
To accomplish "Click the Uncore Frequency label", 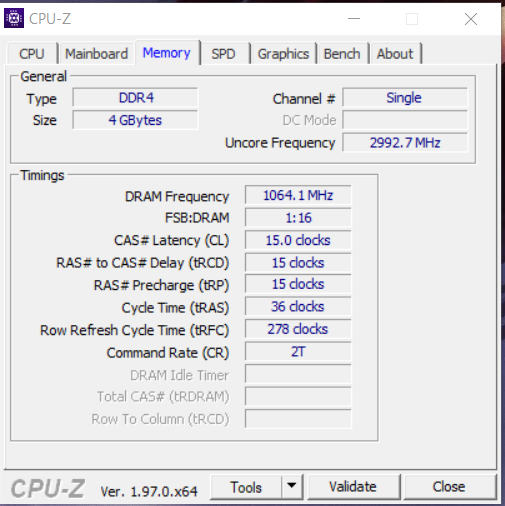I will [280, 143].
